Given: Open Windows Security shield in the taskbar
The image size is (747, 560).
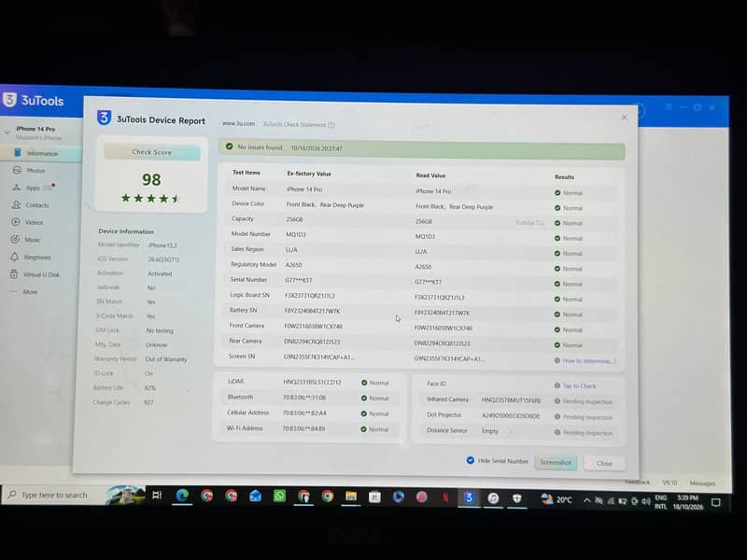Looking at the screenshot, I should [x=517, y=498].
